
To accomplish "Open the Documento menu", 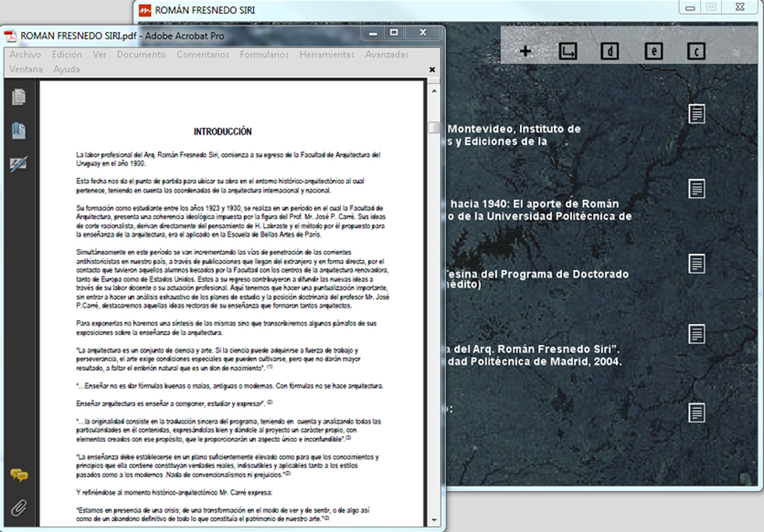I will [141, 55].
